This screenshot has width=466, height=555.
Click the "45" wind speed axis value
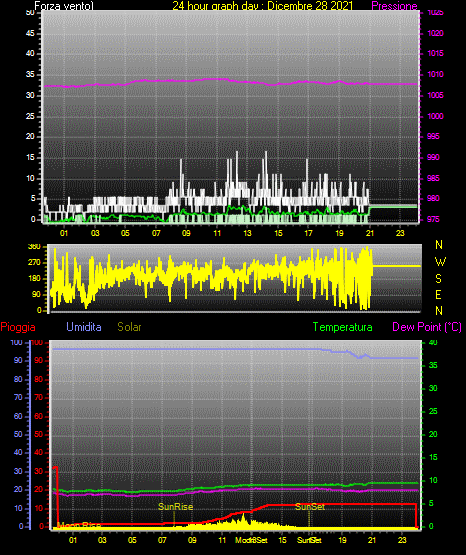click(30, 33)
